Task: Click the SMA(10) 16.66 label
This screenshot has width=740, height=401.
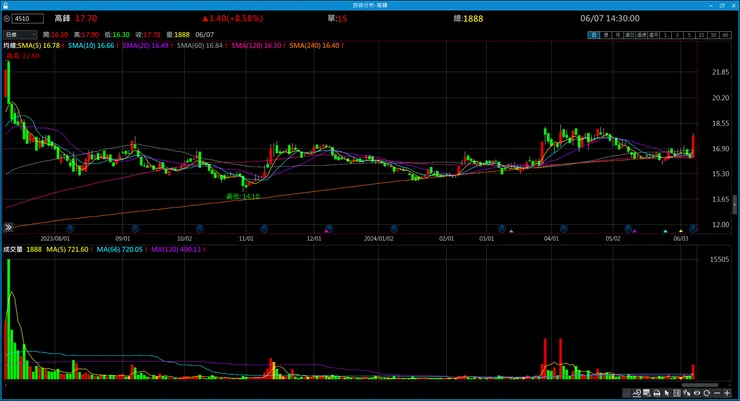Action: (x=93, y=46)
